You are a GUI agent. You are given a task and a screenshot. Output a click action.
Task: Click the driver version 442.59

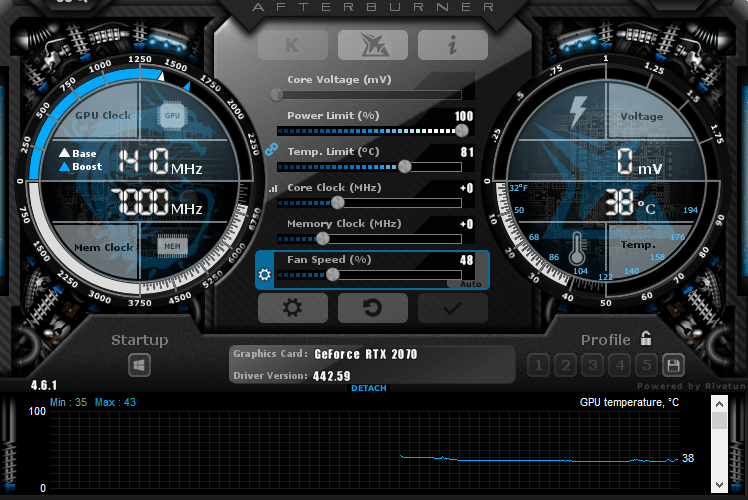pyautogui.click(x=332, y=376)
